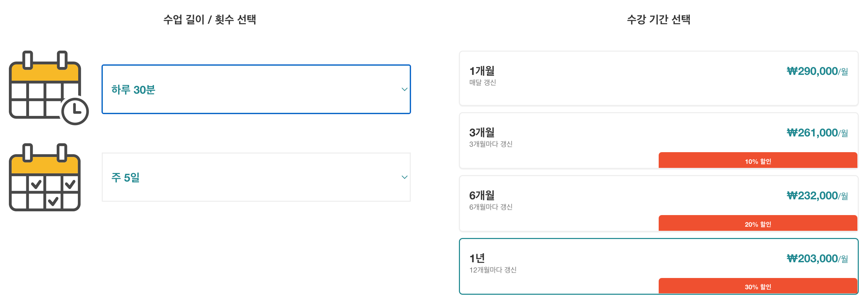
Task: Expand the chevron on 하루 30분 selector
Action: click(405, 89)
